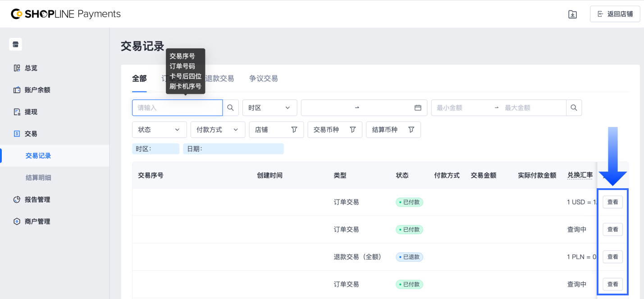Click 查看 for the 已退款 refund row
Viewport: 644px width, 299px height.
(612, 257)
